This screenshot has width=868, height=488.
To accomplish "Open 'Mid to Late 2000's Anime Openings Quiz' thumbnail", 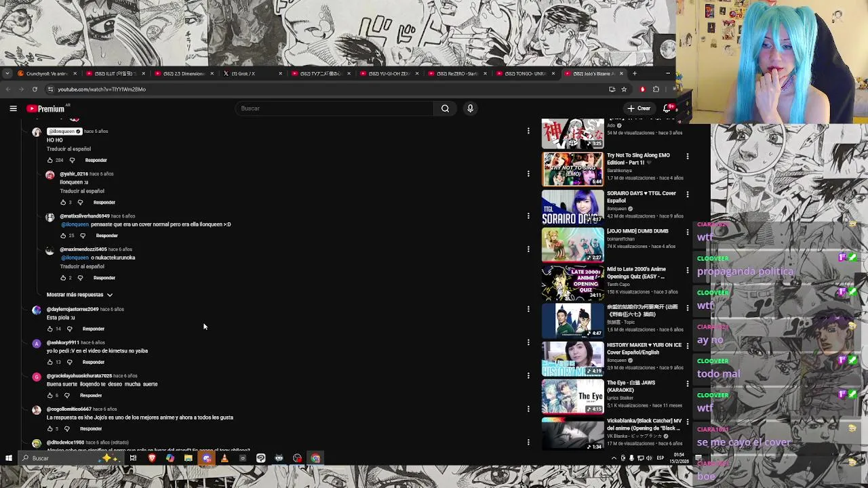I will pos(572,283).
